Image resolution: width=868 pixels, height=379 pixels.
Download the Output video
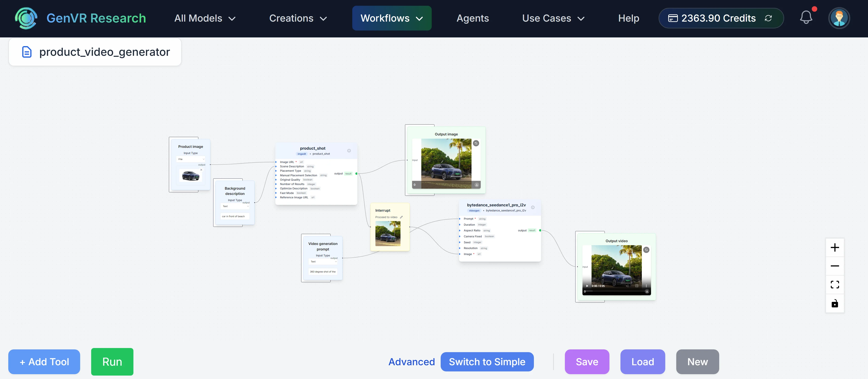tap(647, 292)
